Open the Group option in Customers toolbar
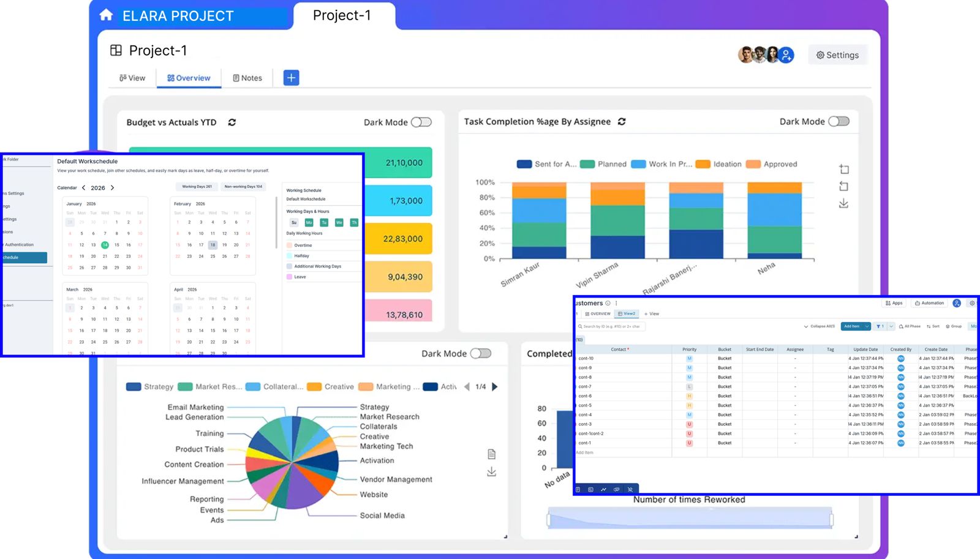The image size is (980, 559). [953, 326]
